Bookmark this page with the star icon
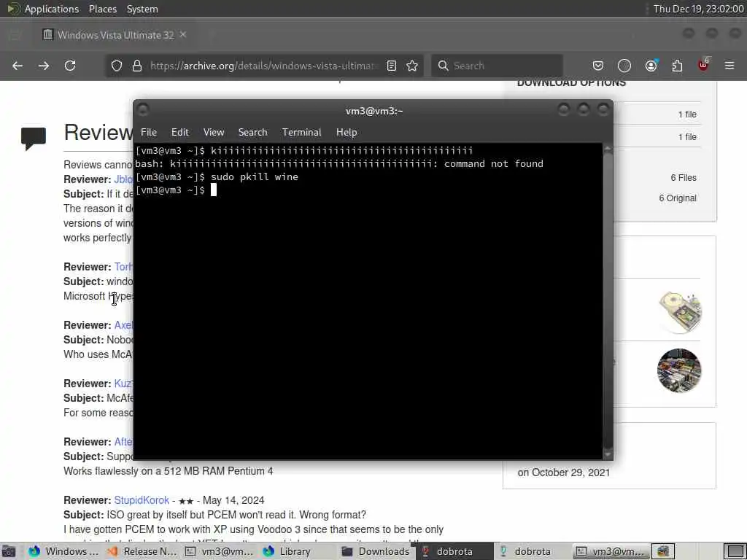 tap(413, 66)
